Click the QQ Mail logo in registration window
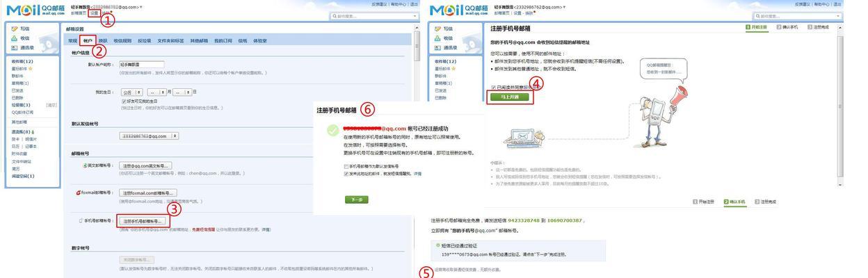Screen dimensions: 868x278 pos(460,9)
